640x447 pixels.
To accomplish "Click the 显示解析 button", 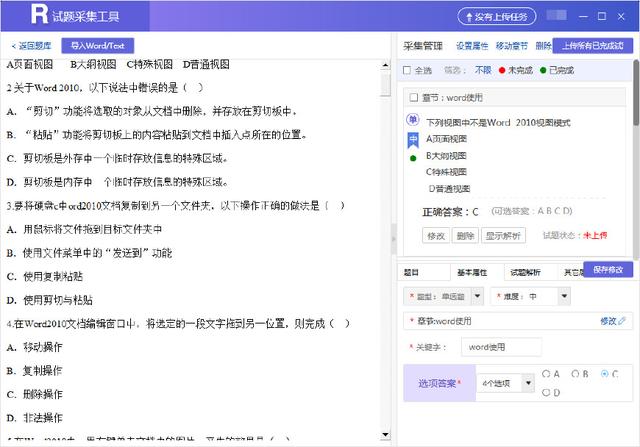I will 503,236.
